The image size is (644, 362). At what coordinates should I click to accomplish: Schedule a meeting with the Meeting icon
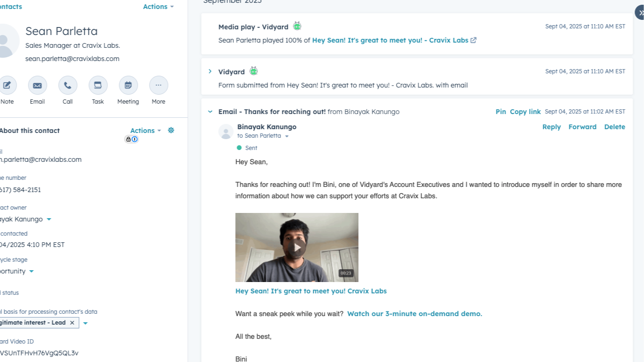[x=128, y=86]
